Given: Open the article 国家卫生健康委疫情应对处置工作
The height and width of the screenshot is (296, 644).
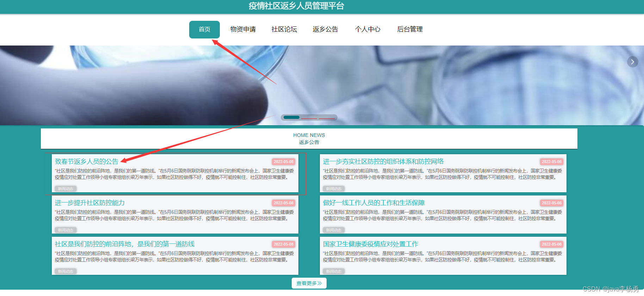Looking at the screenshot, I should (371, 244).
